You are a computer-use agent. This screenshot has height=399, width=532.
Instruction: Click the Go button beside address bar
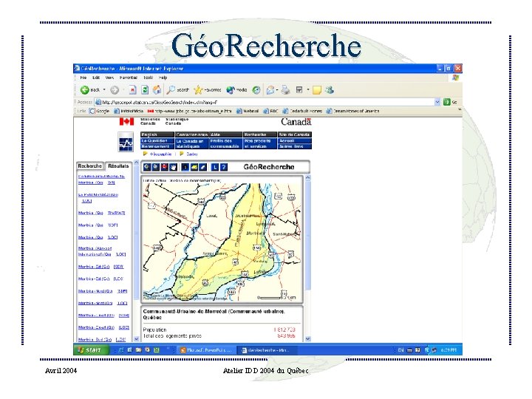(450, 102)
